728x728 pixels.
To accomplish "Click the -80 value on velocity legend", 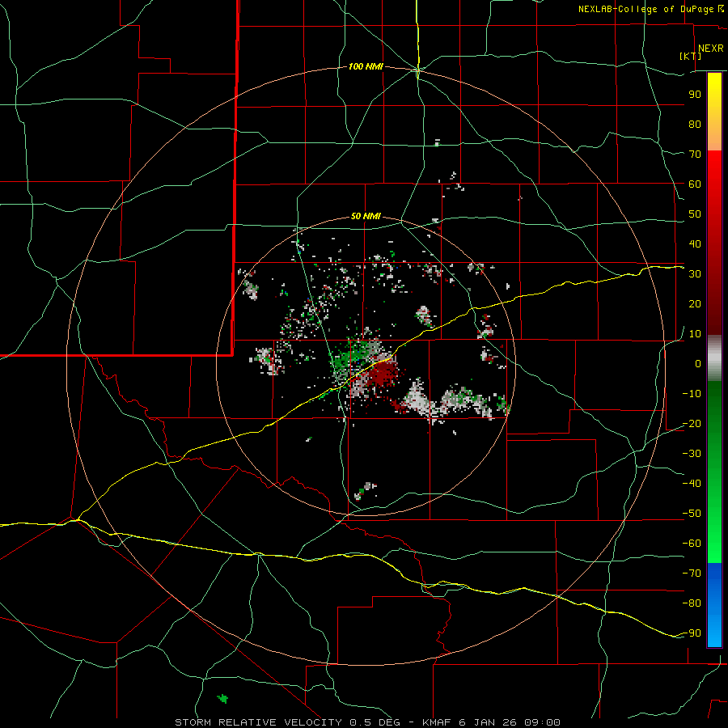I will click(x=692, y=603).
